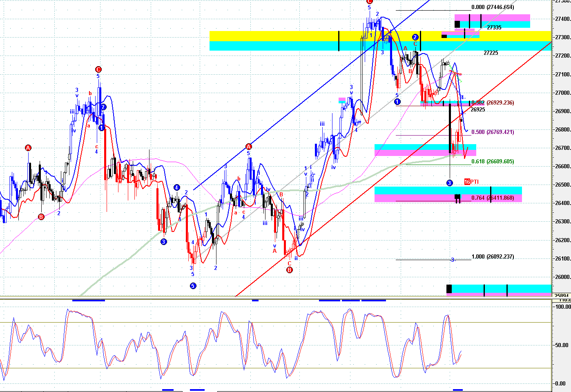Select the 27335 price label
This screenshot has width=571, height=392.
coord(494,27)
